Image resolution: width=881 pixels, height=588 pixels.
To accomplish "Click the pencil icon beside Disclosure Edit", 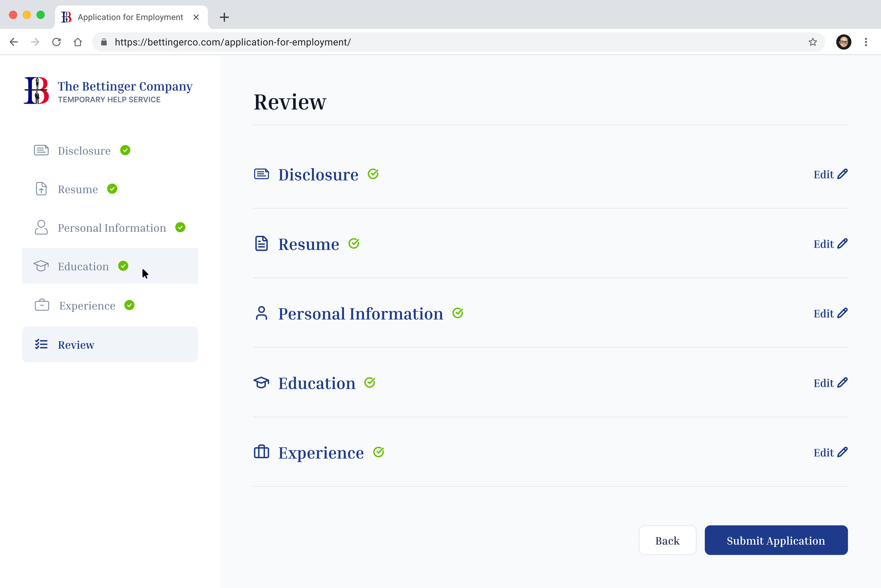I will pyautogui.click(x=842, y=174).
